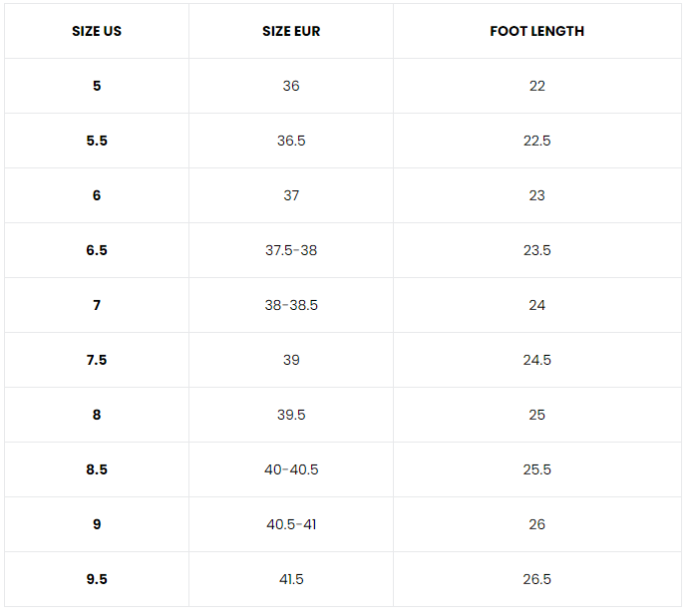Select US size 7.5 cell
Screen dimensions: 693x616
pyautogui.click(x=97, y=360)
